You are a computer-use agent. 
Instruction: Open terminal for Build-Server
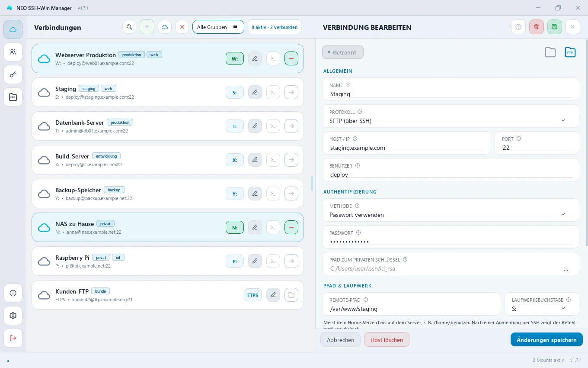click(273, 160)
